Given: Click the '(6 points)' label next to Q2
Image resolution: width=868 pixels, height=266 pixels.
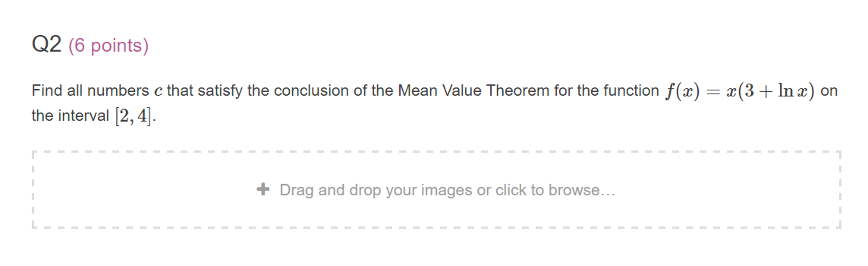Looking at the screenshot, I should (x=109, y=45).
